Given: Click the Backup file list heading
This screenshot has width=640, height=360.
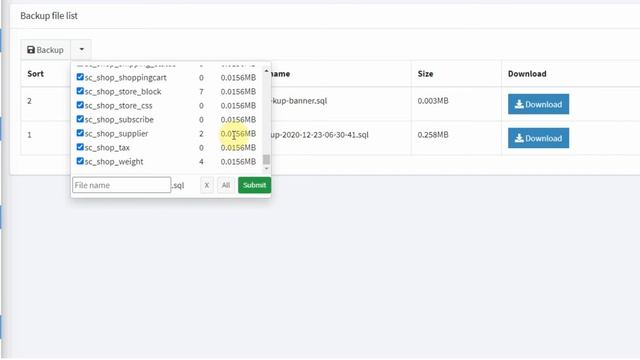Looking at the screenshot, I should point(49,16).
